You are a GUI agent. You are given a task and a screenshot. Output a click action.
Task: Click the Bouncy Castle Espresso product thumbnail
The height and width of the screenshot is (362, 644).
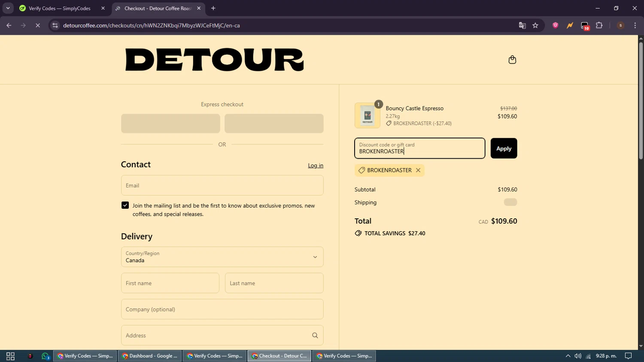click(x=368, y=115)
